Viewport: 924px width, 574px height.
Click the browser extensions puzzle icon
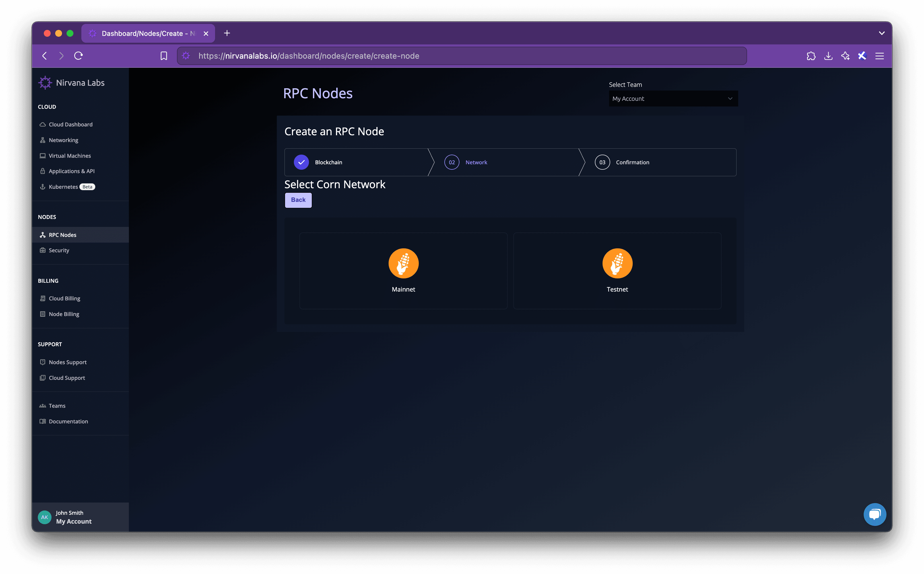(x=810, y=56)
